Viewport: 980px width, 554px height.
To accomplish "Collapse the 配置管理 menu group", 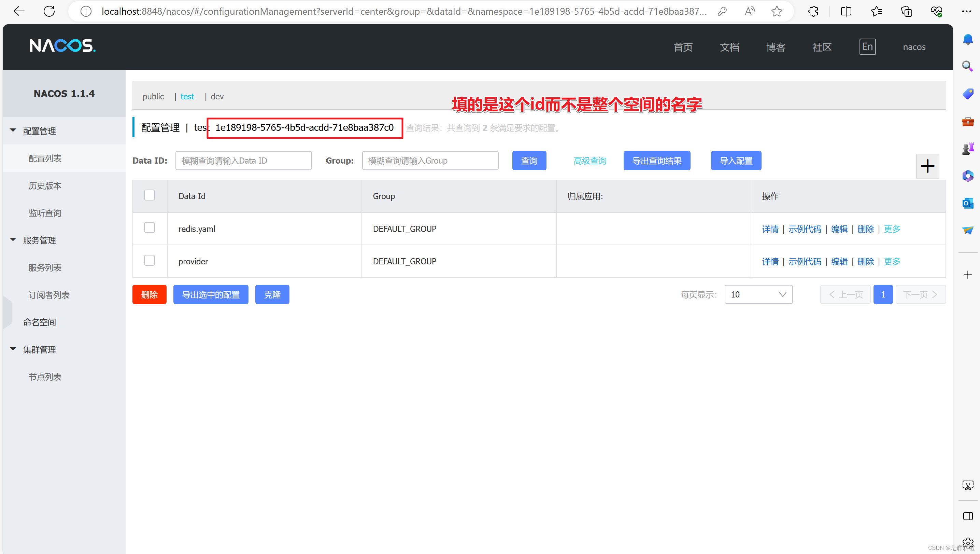I will (x=13, y=130).
